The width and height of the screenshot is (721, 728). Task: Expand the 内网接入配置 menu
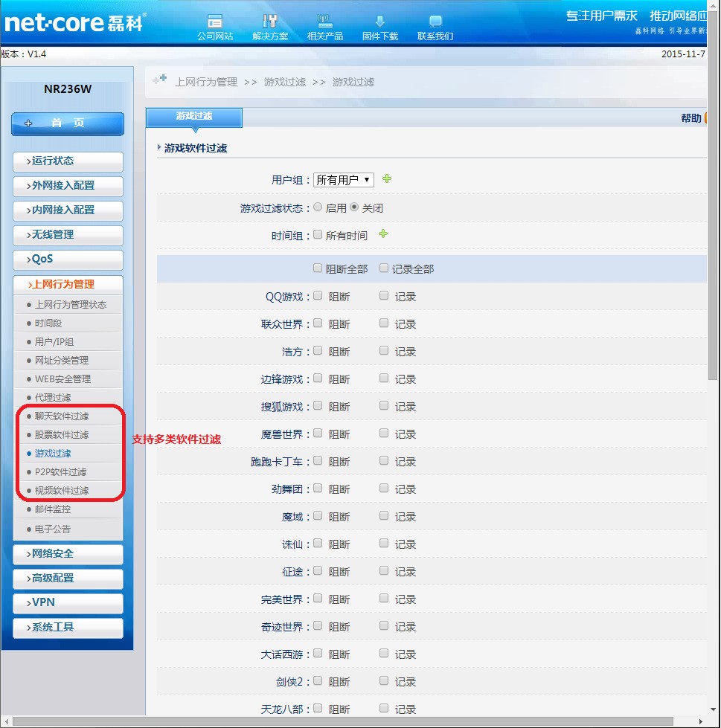coord(68,210)
